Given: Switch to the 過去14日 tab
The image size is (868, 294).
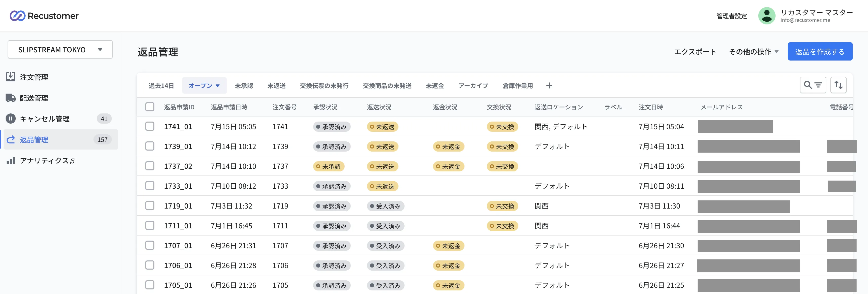Looking at the screenshot, I should pos(161,86).
